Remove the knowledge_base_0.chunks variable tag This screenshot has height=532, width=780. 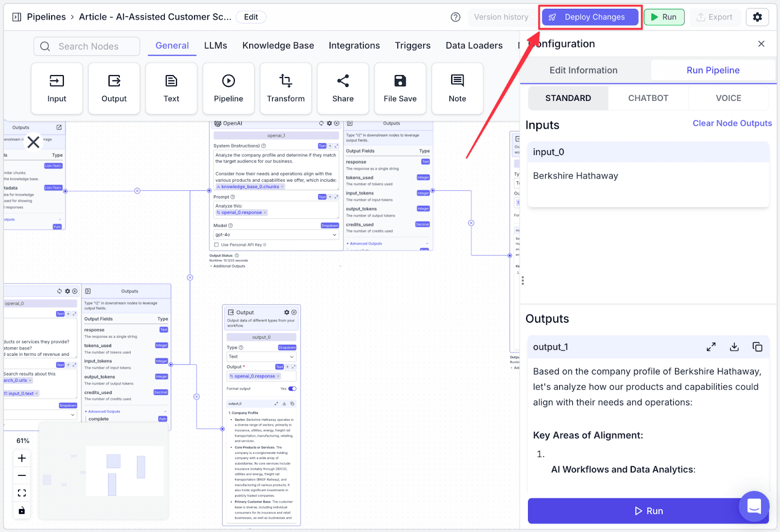pyautogui.click(x=282, y=187)
